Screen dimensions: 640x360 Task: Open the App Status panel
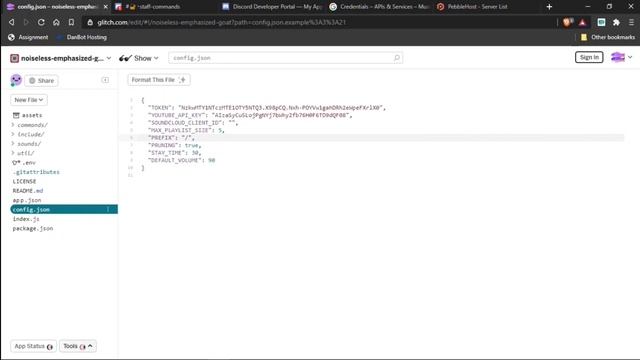(33, 346)
